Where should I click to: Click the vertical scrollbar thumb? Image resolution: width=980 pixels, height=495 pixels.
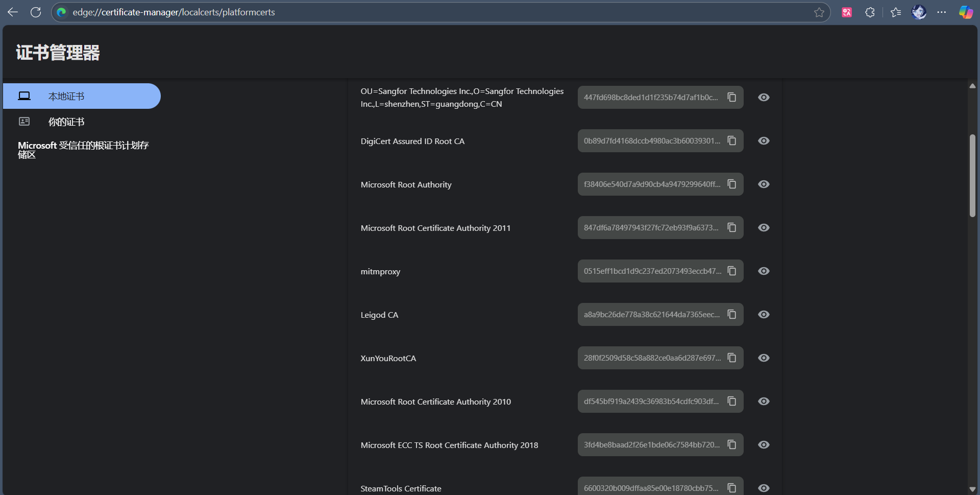tap(972, 176)
